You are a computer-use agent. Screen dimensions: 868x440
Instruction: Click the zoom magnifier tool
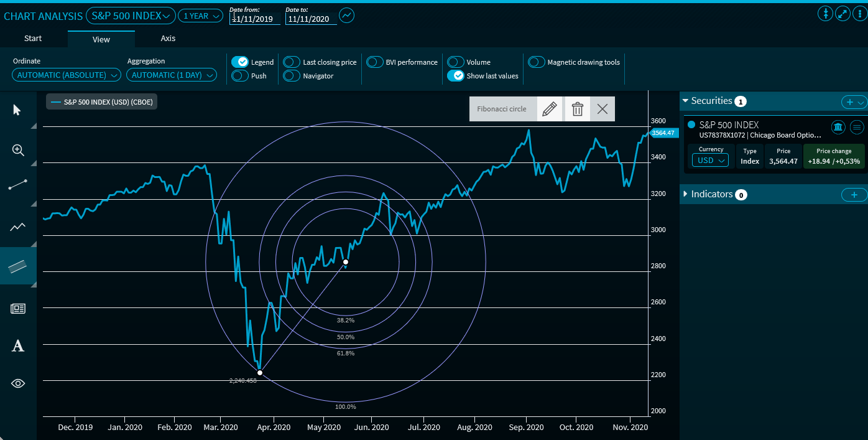coord(18,150)
